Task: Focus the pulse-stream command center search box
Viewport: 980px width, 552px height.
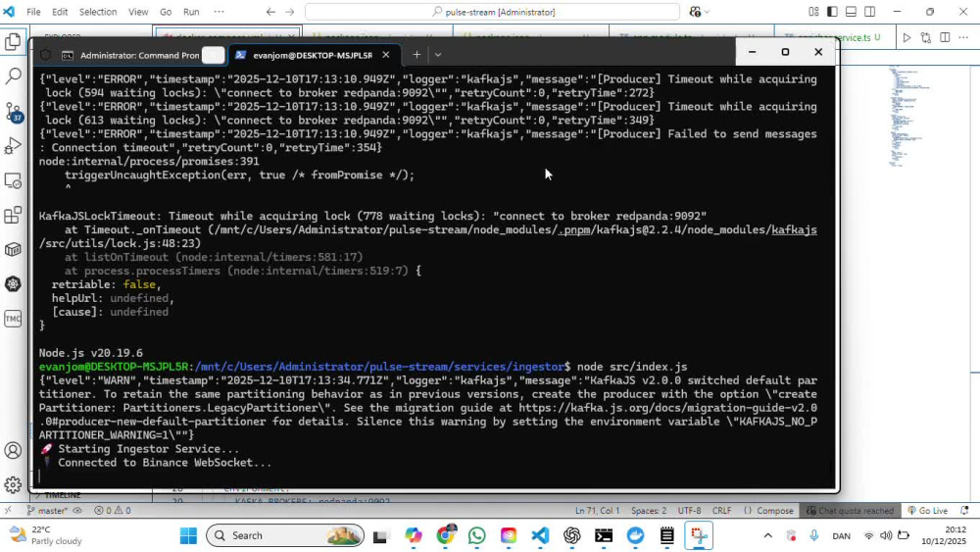Action: click(493, 12)
